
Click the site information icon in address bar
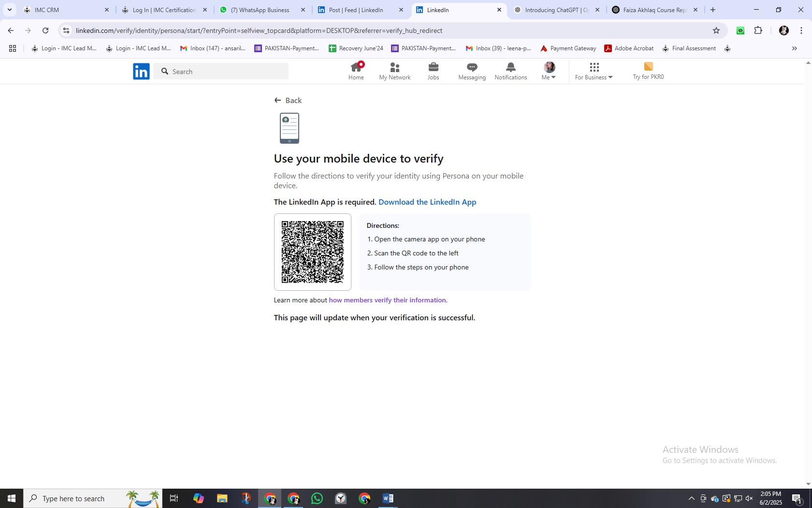(x=66, y=30)
